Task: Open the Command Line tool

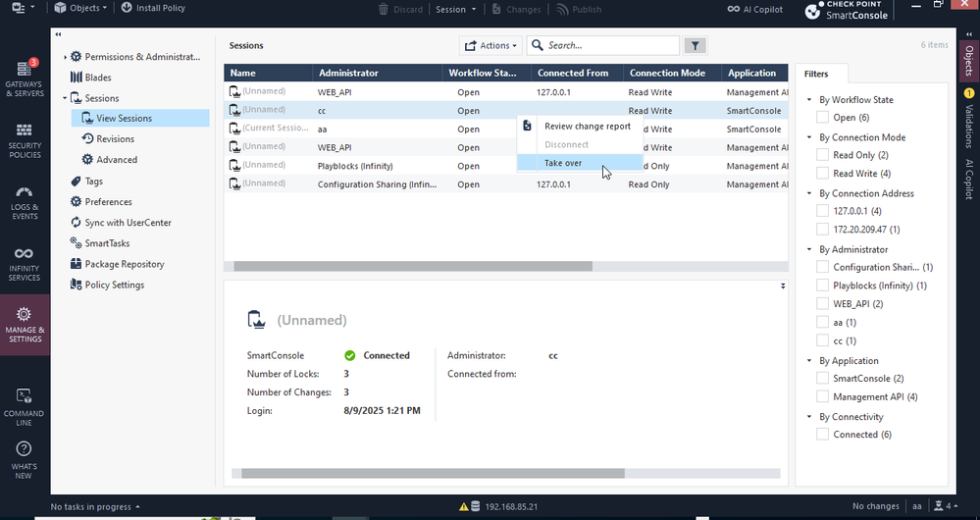Action: click(x=24, y=407)
